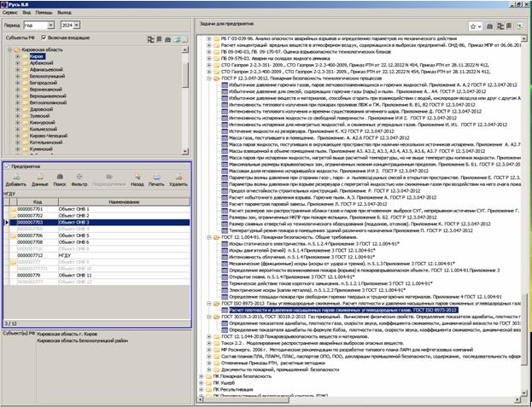This screenshot has height=407, width=532.
Task: Click the Наименование column header
Action: (123, 201)
